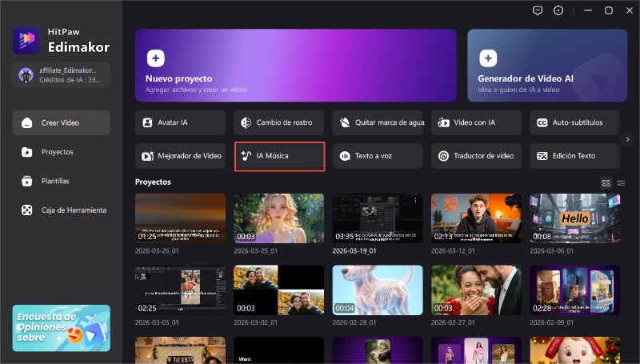The image size is (640, 364).
Task: Click the Proyectos section heading
Action: point(153,182)
